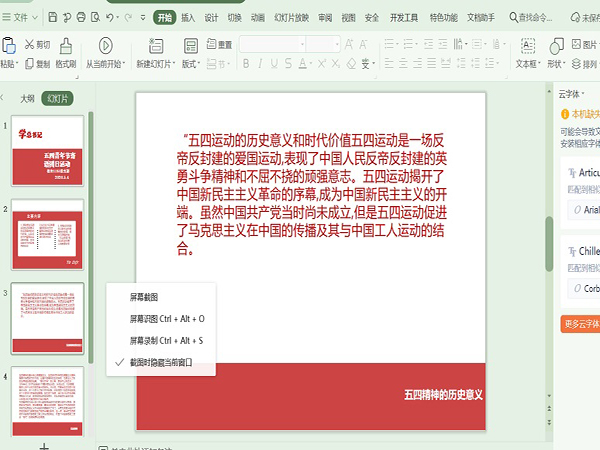Toggle superscript formatting

pyautogui.click(x=322, y=64)
